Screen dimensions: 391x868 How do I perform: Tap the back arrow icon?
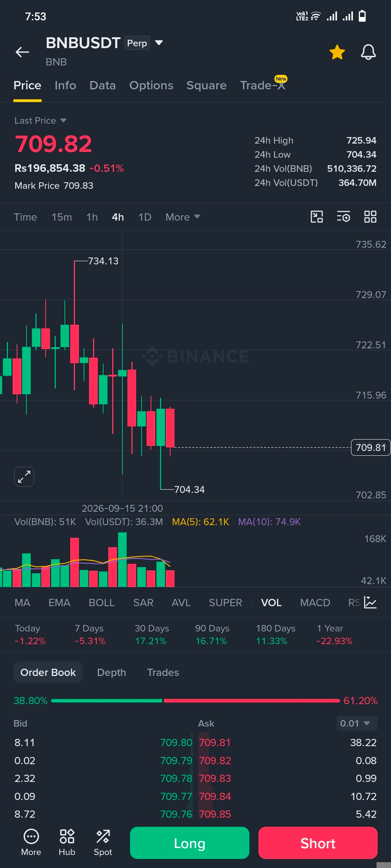[22, 52]
